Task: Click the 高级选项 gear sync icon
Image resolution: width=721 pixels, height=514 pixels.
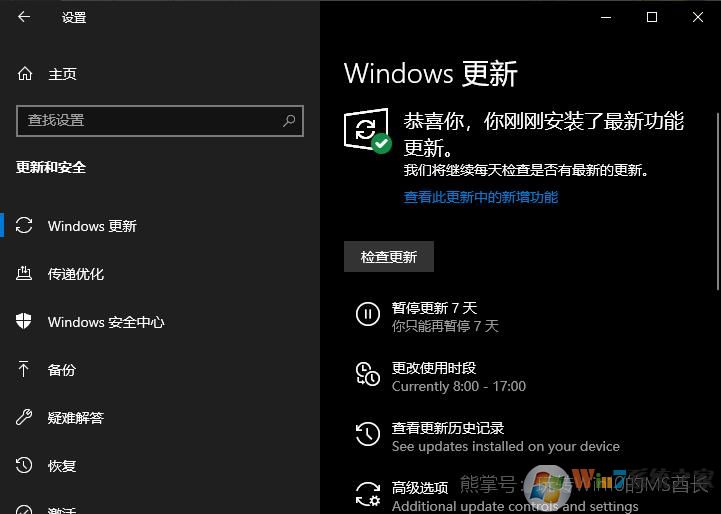Action: (x=367, y=494)
